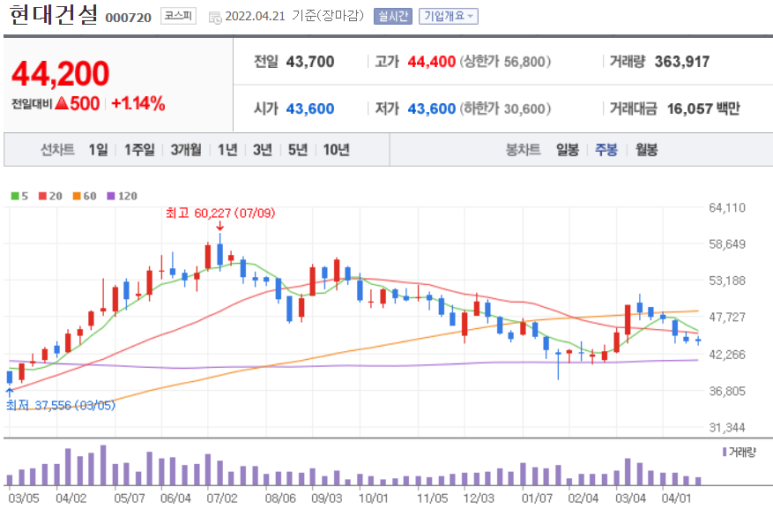Select the 10년 chart range
Image resolution: width=773 pixels, height=509 pixels.
(336, 150)
